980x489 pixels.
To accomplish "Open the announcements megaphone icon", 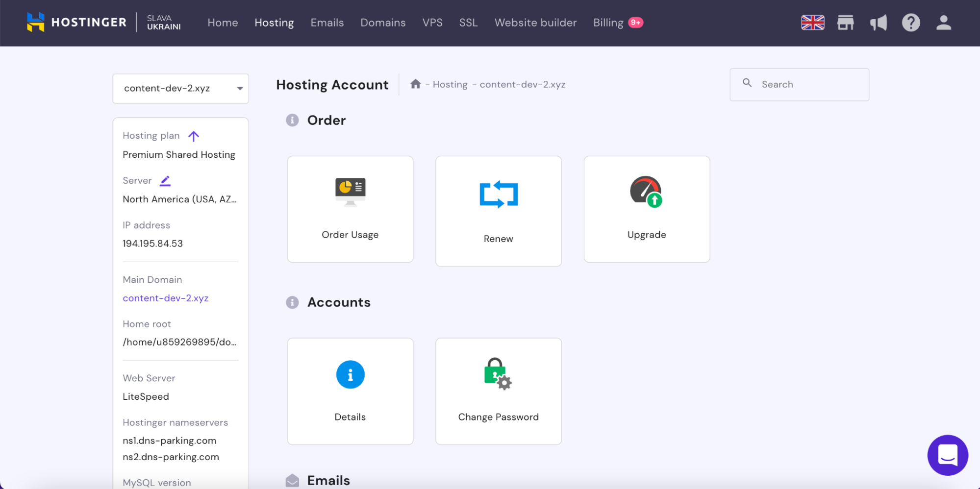I will click(x=878, y=22).
